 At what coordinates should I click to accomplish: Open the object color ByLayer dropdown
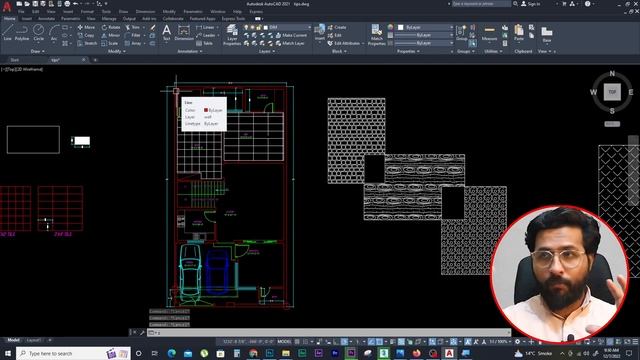425,27
